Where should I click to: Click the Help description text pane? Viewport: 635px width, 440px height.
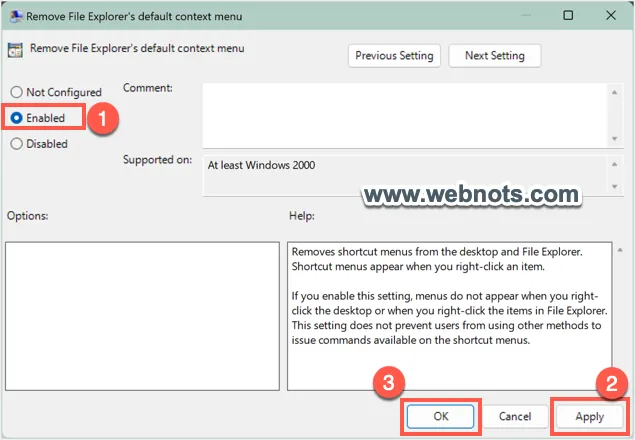pyautogui.click(x=450, y=316)
